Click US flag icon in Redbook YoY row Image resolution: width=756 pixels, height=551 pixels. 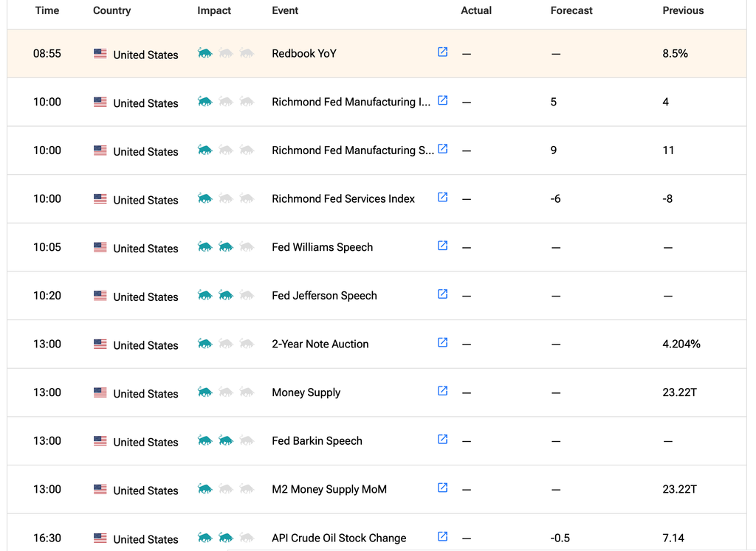(x=100, y=53)
